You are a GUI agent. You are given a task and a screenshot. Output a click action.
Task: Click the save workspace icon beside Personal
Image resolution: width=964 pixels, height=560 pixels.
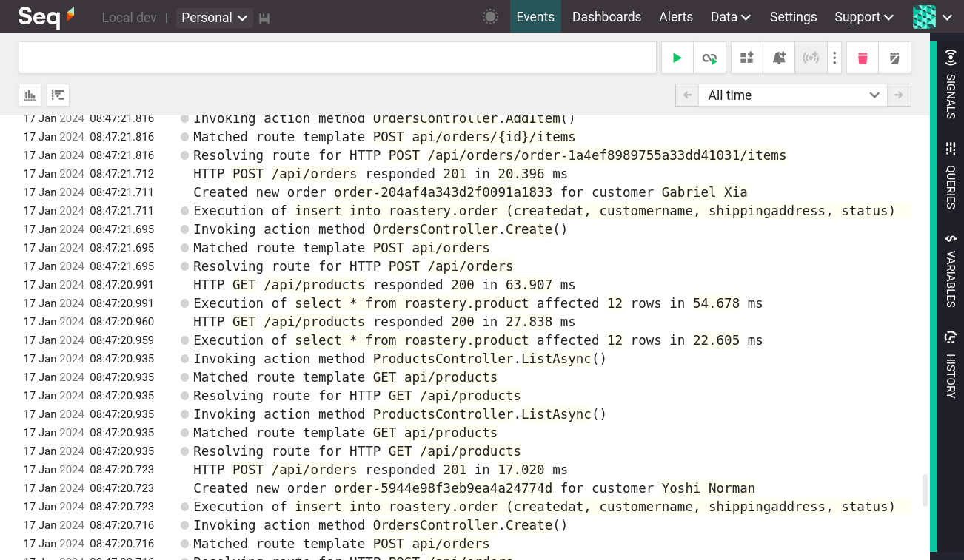tap(264, 18)
